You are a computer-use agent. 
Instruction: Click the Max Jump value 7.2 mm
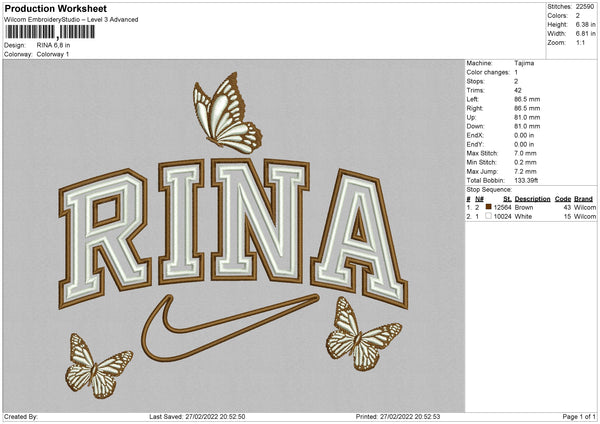(x=525, y=171)
